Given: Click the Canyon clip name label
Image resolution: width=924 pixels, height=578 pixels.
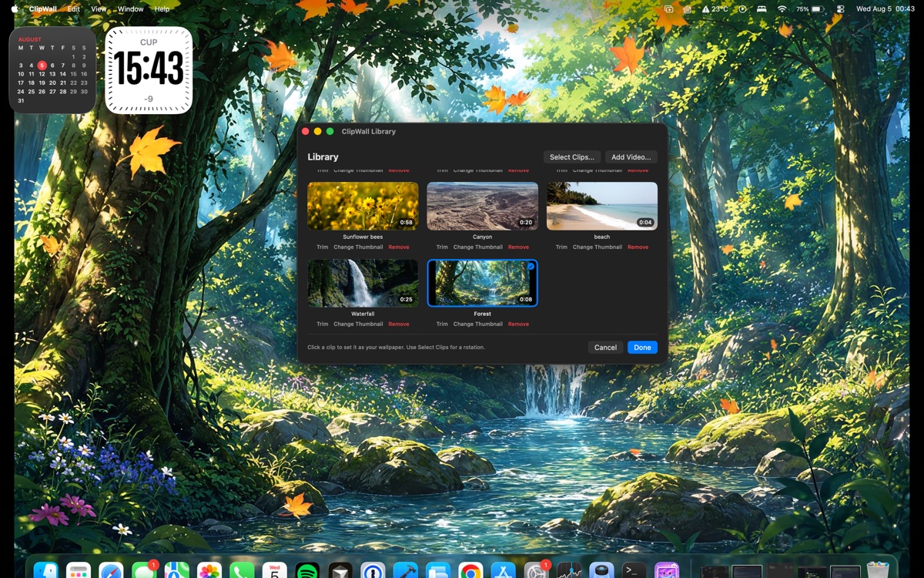Looking at the screenshot, I should click(x=482, y=237).
